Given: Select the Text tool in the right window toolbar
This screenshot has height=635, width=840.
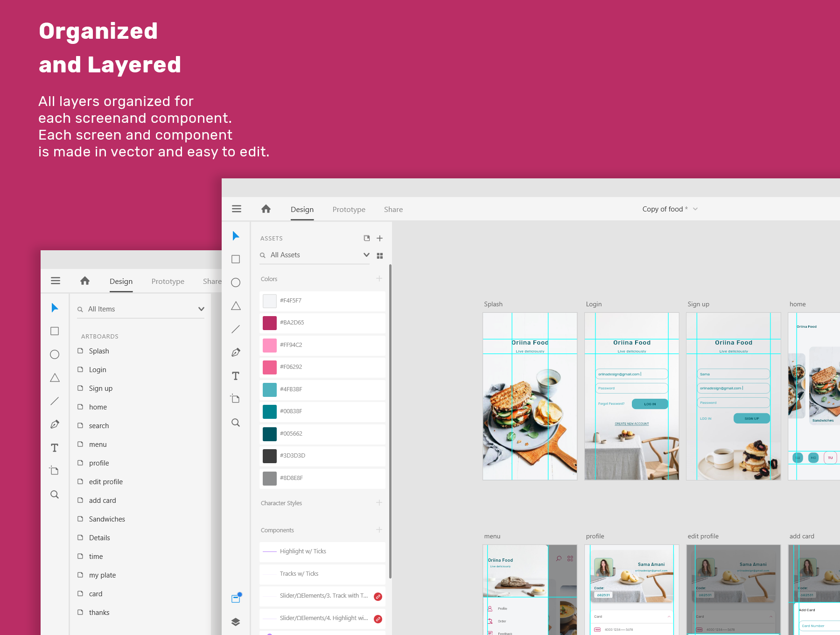Looking at the screenshot, I should (x=236, y=376).
